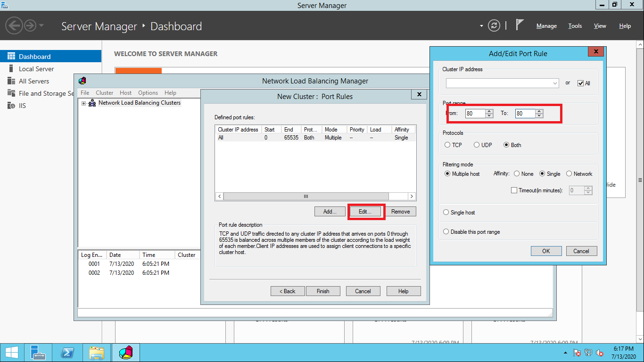Select the All port rule row

315,138
